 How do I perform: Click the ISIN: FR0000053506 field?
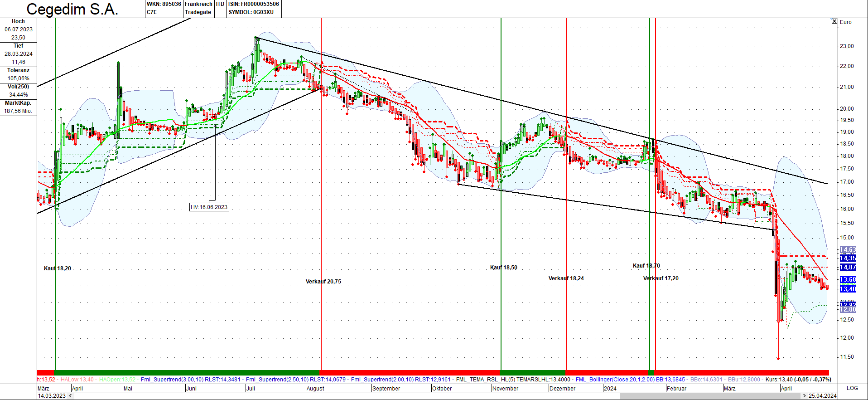pos(254,4)
